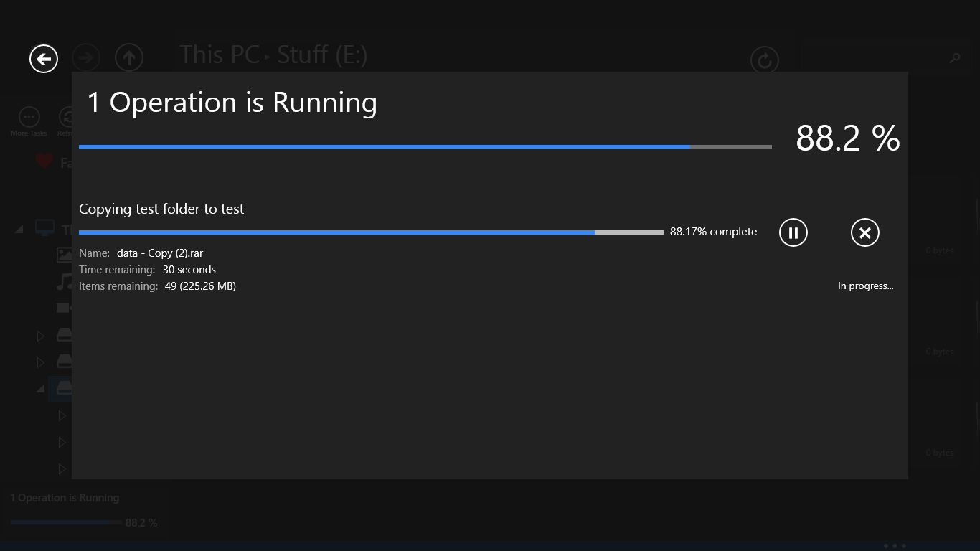The height and width of the screenshot is (551, 980).
Task: Open search with the magnifier icon
Action: point(955,58)
